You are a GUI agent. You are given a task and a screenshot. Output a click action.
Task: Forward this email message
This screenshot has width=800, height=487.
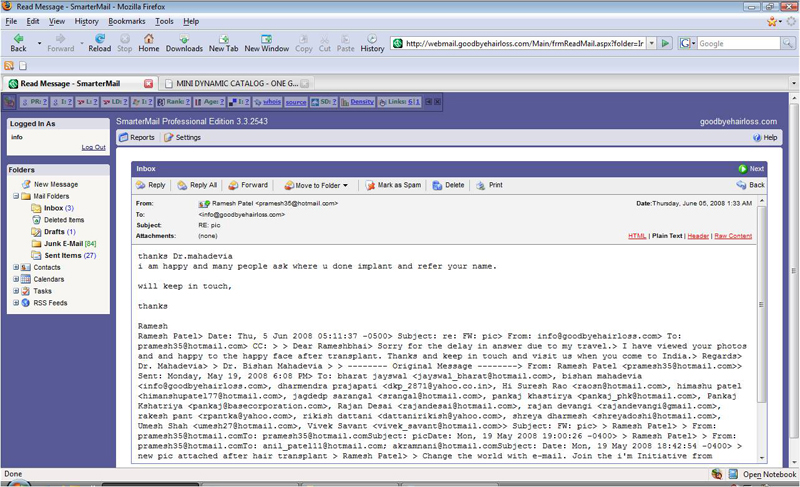click(248, 185)
